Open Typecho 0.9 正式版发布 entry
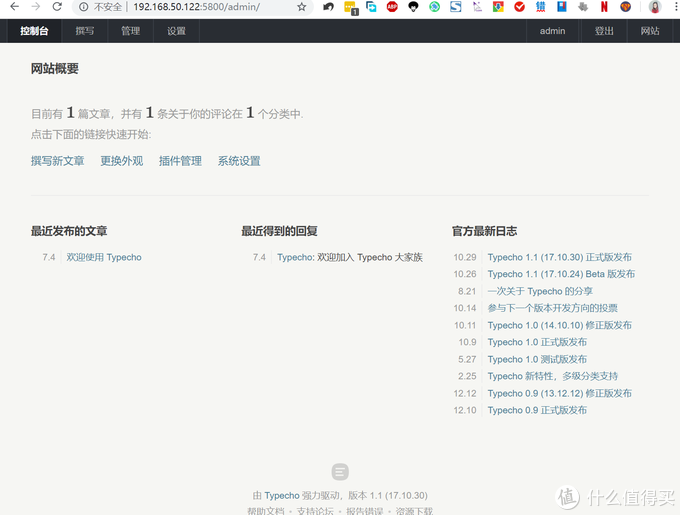The height and width of the screenshot is (515, 680). [x=537, y=410]
